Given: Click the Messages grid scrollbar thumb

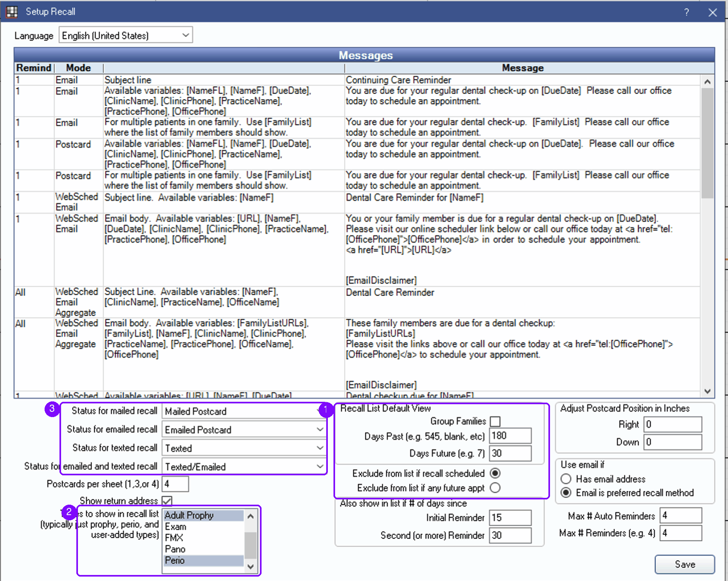Looking at the screenshot, I should [708, 143].
